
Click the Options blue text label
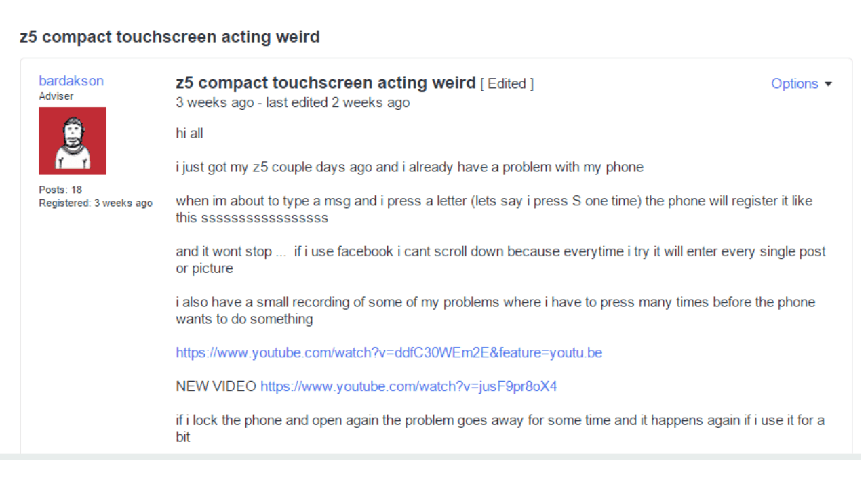point(795,83)
